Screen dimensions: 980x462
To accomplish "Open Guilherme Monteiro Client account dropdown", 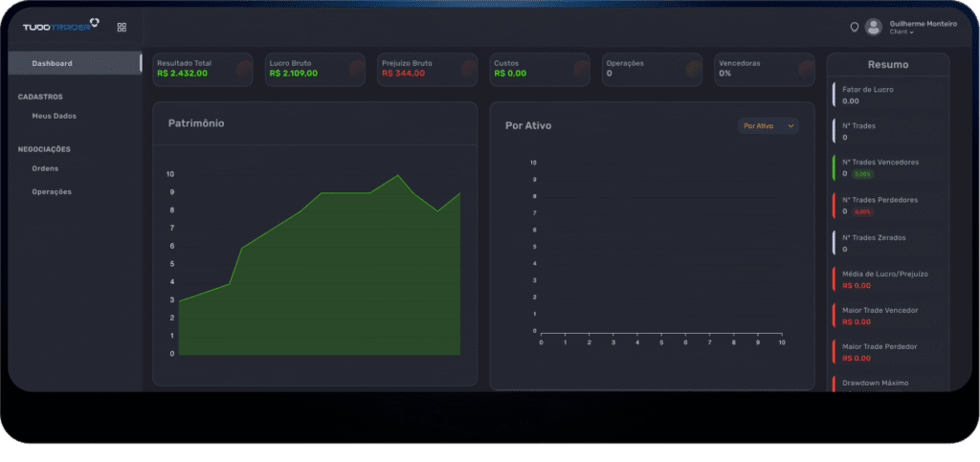I will (x=922, y=27).
